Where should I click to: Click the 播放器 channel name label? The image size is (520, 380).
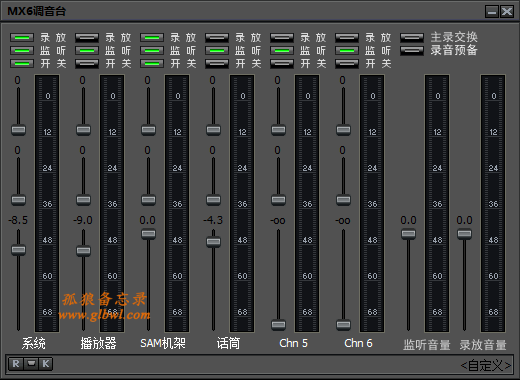[98, 343]
